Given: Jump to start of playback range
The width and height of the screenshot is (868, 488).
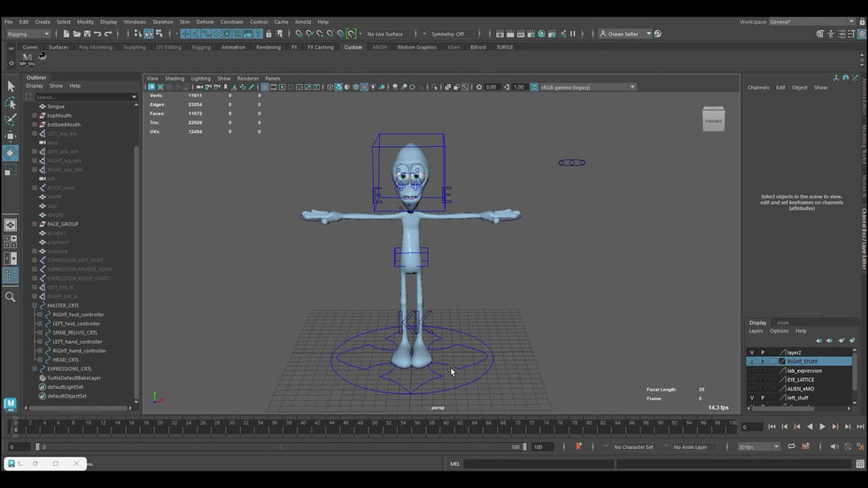Looking at the screenshot, I should [x=771, y=427].
